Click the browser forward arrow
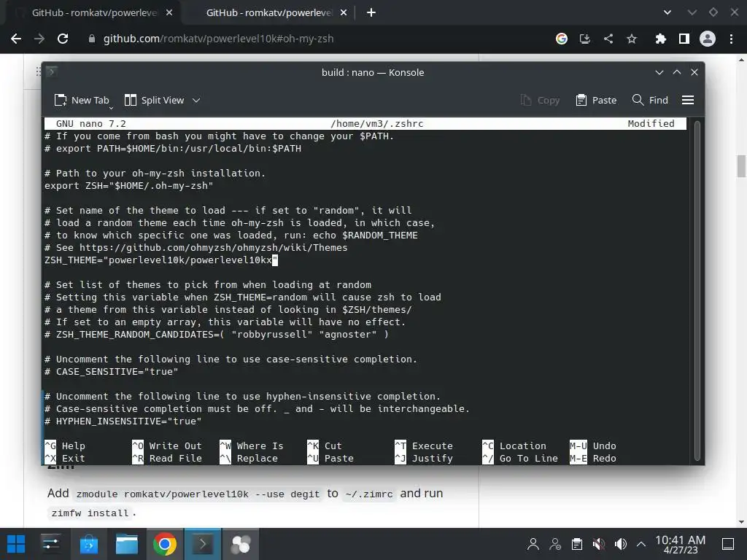Image resolution: width=747 pixels, height=560 pixels. (x=39, y=39)
